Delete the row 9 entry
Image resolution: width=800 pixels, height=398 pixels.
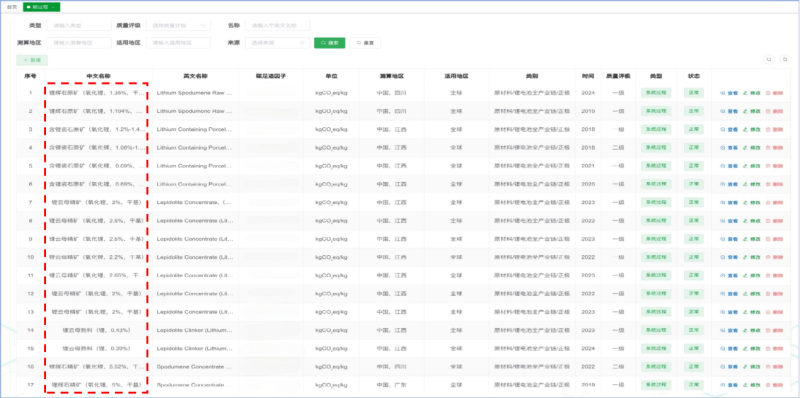pyautogui.click(x=774, y=239)
